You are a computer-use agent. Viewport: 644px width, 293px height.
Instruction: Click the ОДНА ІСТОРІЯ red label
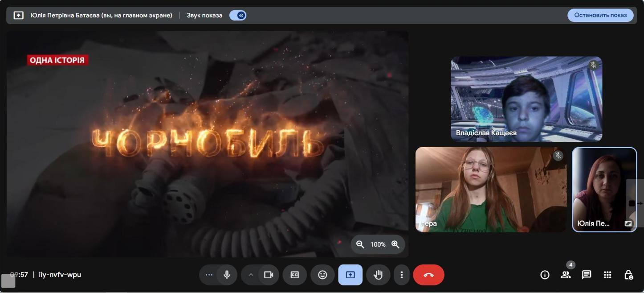click(x=57, y=60)
